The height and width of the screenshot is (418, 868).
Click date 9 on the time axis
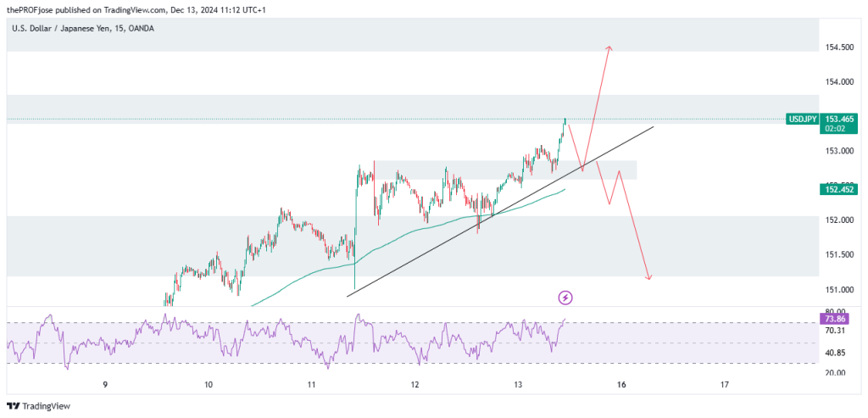tap(104, 385)
